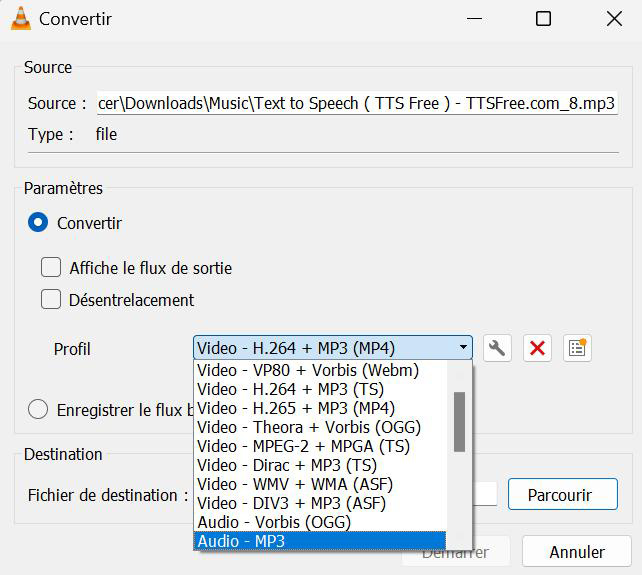Click the VLC cone icon in title bar
642x575 pixels.
[20, 19]
